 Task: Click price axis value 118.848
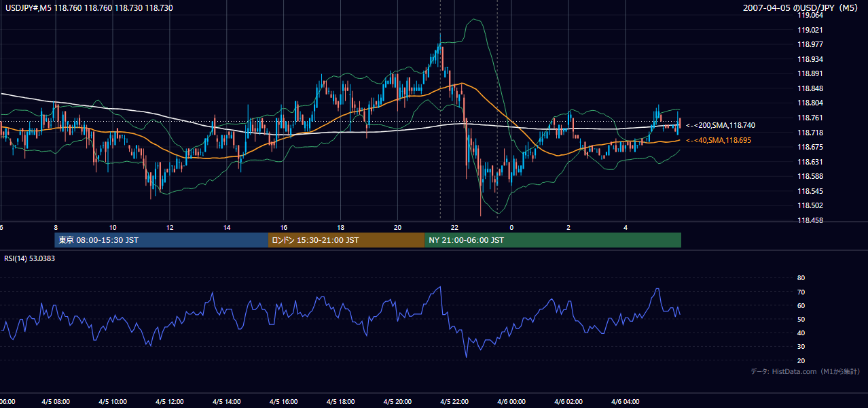click(x=810, y=88)
